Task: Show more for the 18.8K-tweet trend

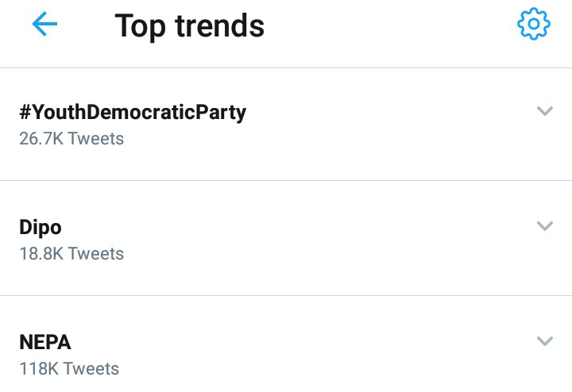Action: [544, 227]
